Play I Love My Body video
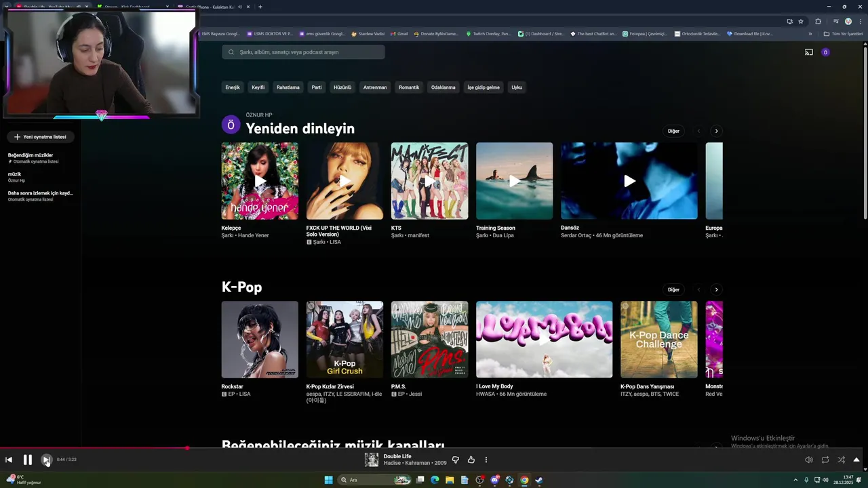Image resolution: width=868 pixels, height=488 pixels. click(x=544, y=340)
